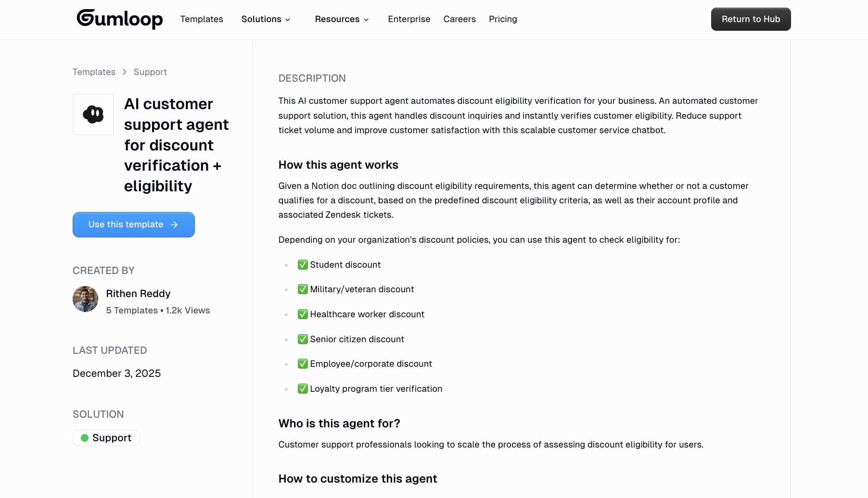
Task: Open the Resources dropdown
Action: (341, 19)
